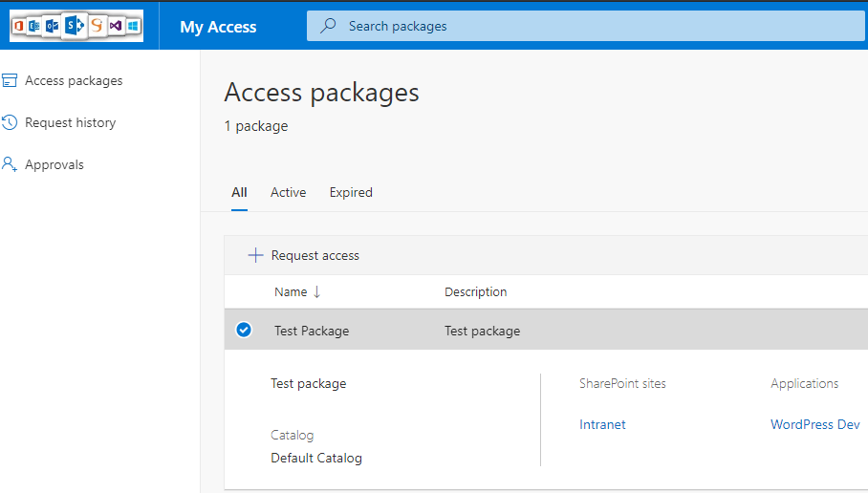Focus the Search packages field
This screenshot has width=868, height=493.
574,27
